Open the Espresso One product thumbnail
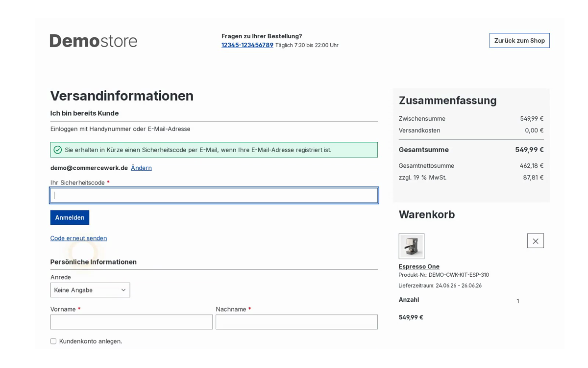Viewport: 588px width, 368px height. (411, 246)
